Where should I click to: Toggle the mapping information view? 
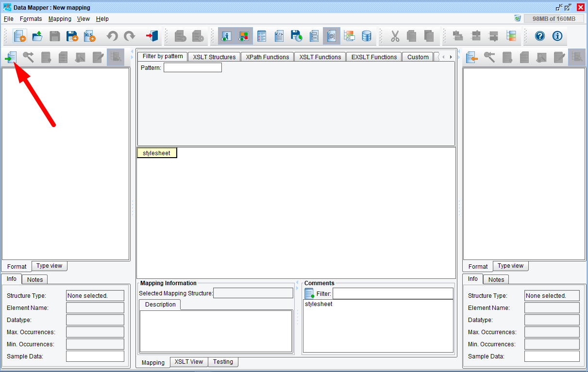point(225,36)
